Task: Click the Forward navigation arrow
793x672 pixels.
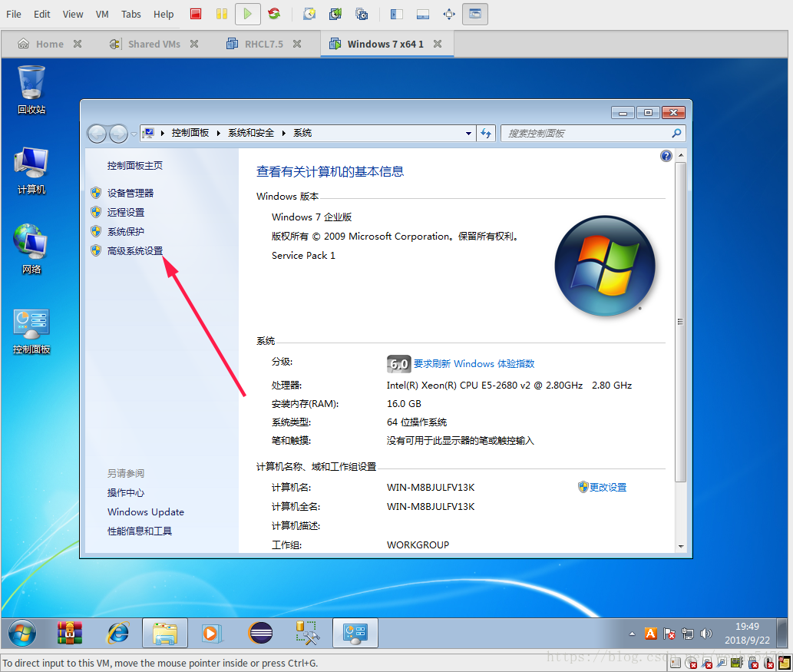Action: (x=118, y=134)
